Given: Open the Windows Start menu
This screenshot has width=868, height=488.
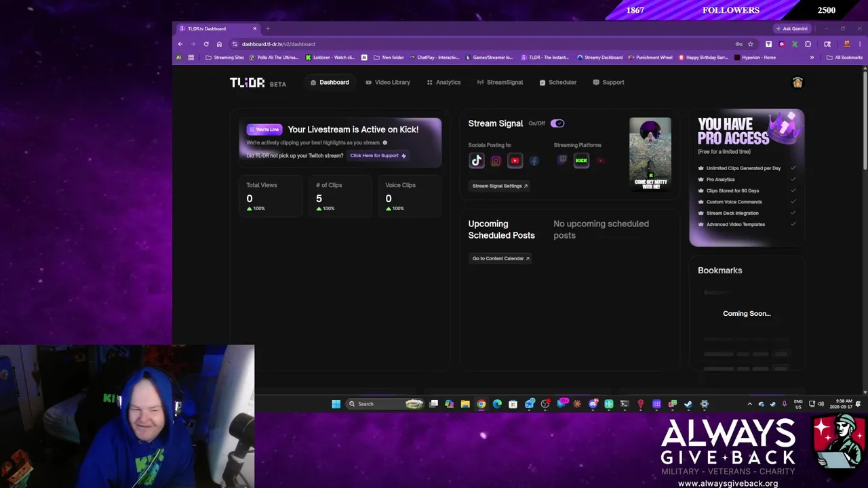Looking at the screenshot, I should (x=336, y=404).
